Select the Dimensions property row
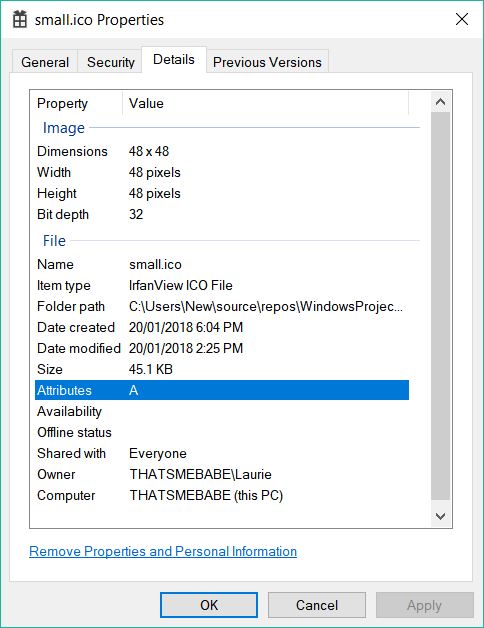484x628 pixels. pos(222,151)
